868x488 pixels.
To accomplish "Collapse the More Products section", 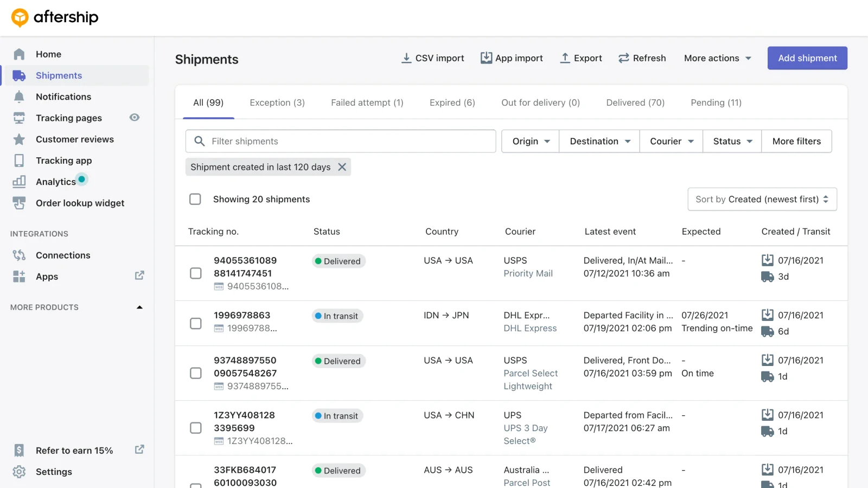I will 139,307.
